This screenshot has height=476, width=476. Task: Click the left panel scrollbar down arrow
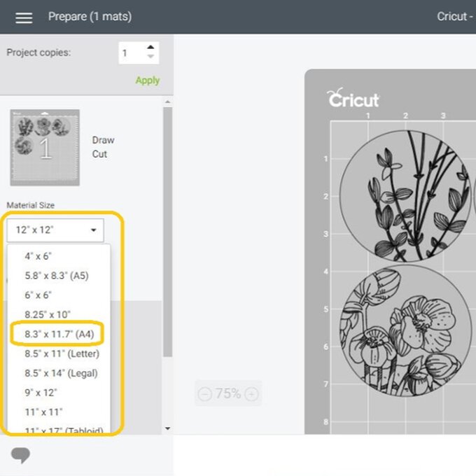[167, 428]
